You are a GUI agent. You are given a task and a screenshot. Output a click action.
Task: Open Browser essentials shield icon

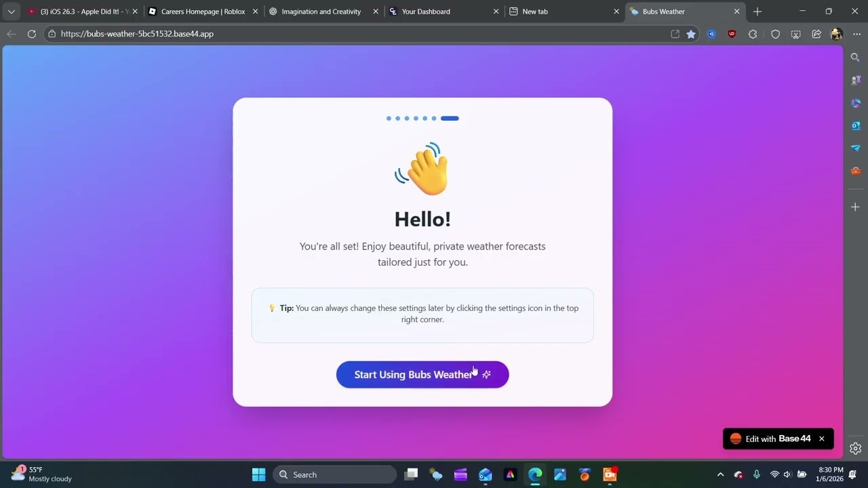pos(776,34)
